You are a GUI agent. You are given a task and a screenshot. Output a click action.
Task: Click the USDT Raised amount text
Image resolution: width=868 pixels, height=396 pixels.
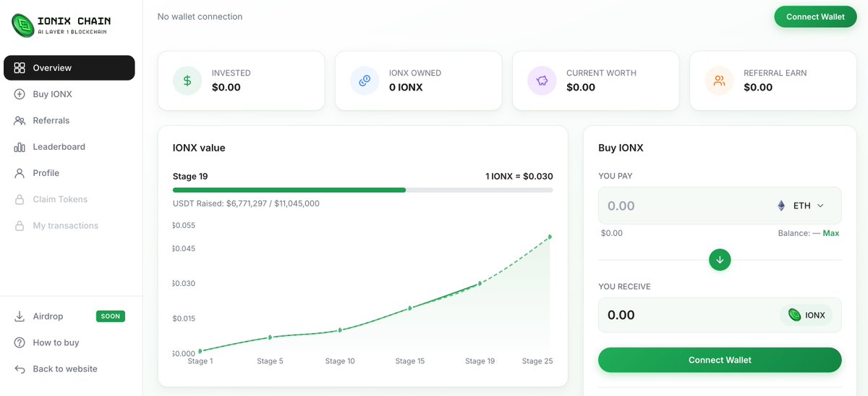coord(246,203)
